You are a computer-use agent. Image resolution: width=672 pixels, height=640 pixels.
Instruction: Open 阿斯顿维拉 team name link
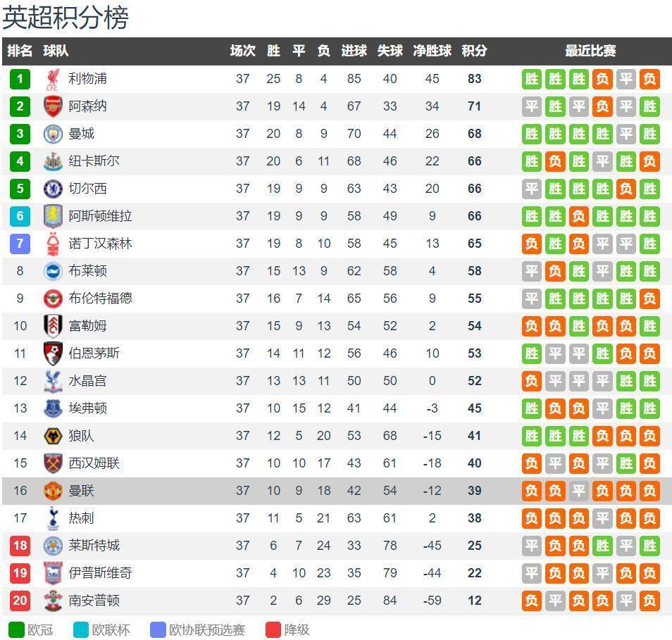pos(100,216)
